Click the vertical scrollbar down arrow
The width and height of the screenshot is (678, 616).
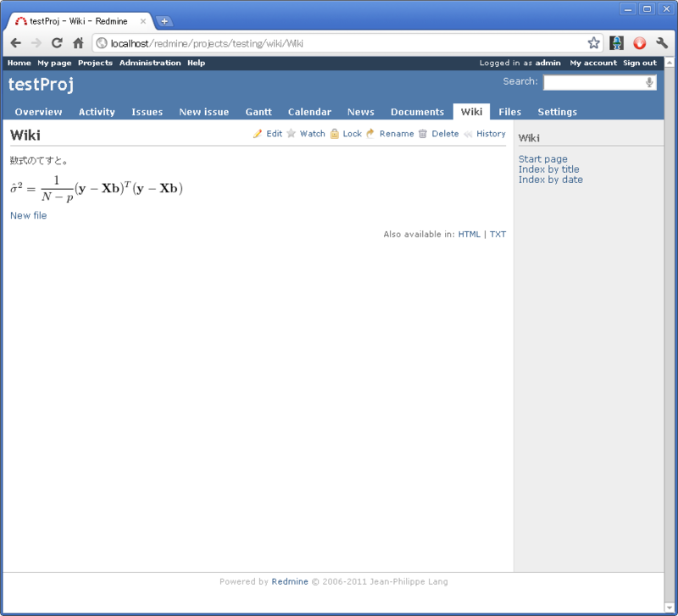[x=669, y=607]
